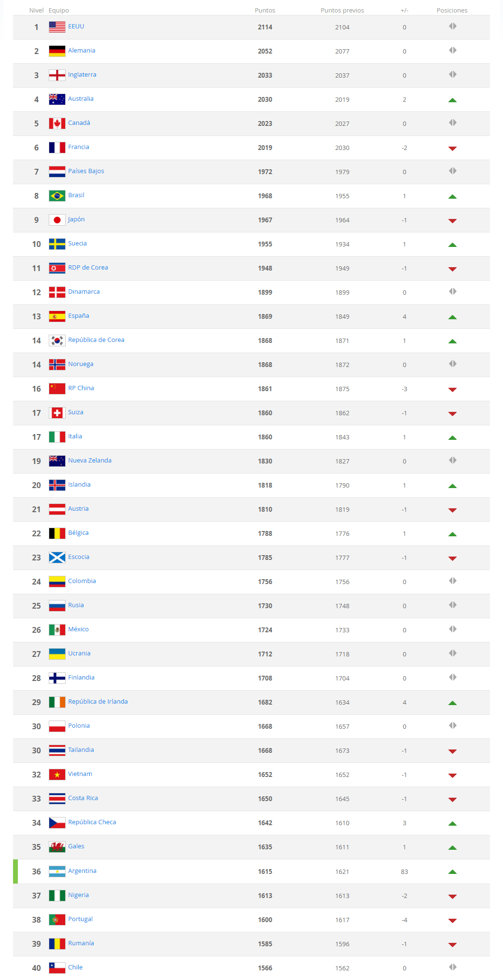Click the Portugal flag icon
Viewport: 503px width, 980px height.
click(x=57, y=920)
